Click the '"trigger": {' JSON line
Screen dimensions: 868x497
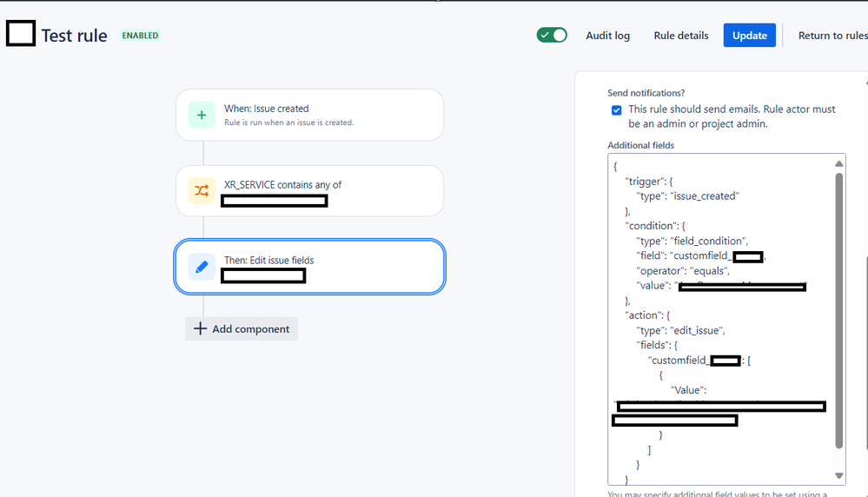(649, 181)
